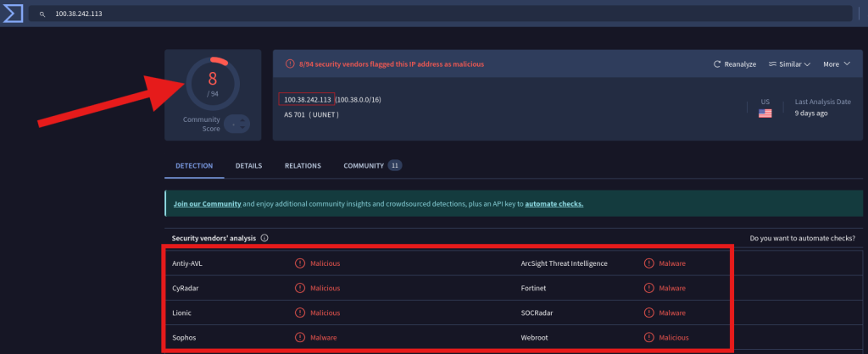Click the VirusTotal sigma logo
Viewport: 868px width, 354px height.
pos(13,13)
